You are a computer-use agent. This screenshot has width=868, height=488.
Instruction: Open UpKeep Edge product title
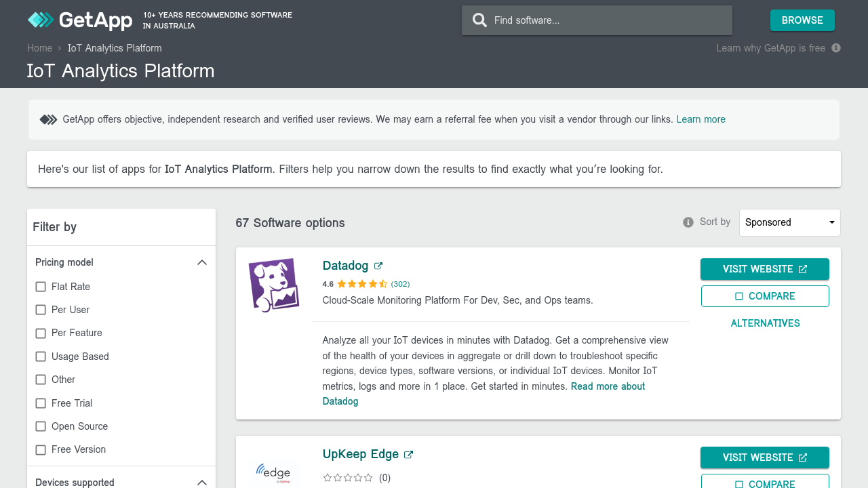click(361, 454)
